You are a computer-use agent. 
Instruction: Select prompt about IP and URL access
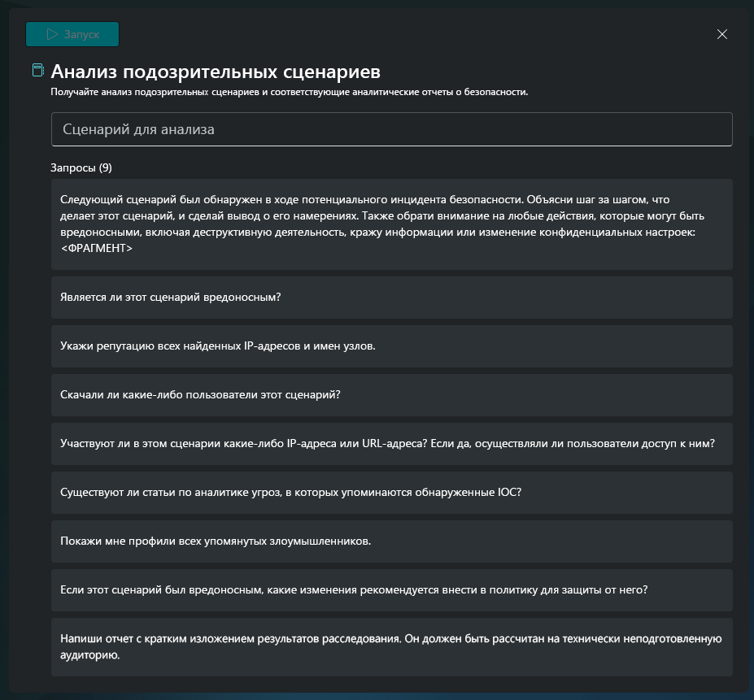pyautogui.click(x=391, y=444)
